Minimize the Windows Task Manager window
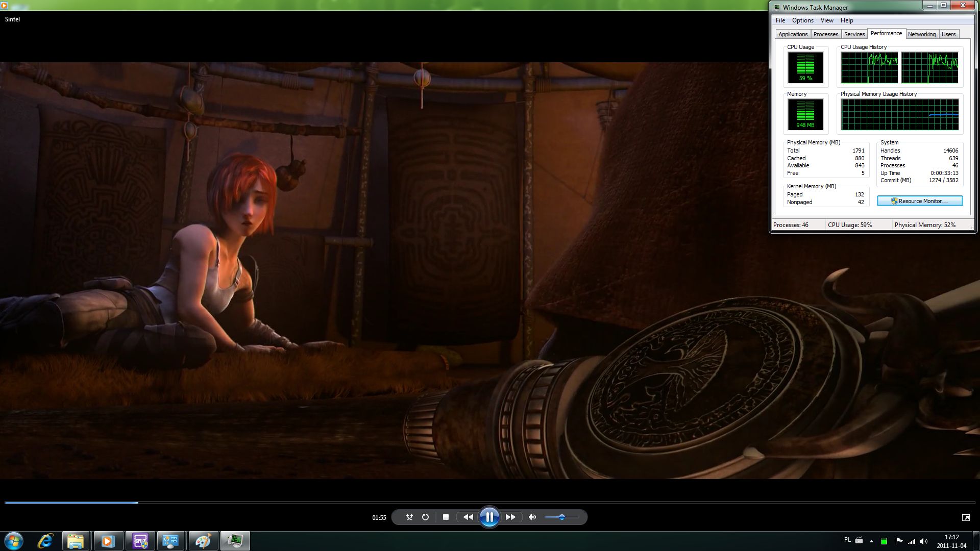Viewport: 980px width, 551px height. pos(929,6)
